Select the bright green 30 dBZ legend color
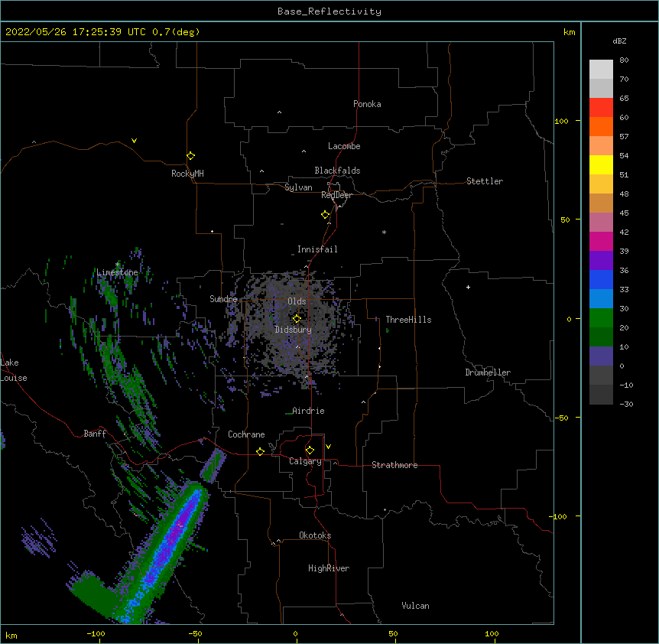 [601, 318]
